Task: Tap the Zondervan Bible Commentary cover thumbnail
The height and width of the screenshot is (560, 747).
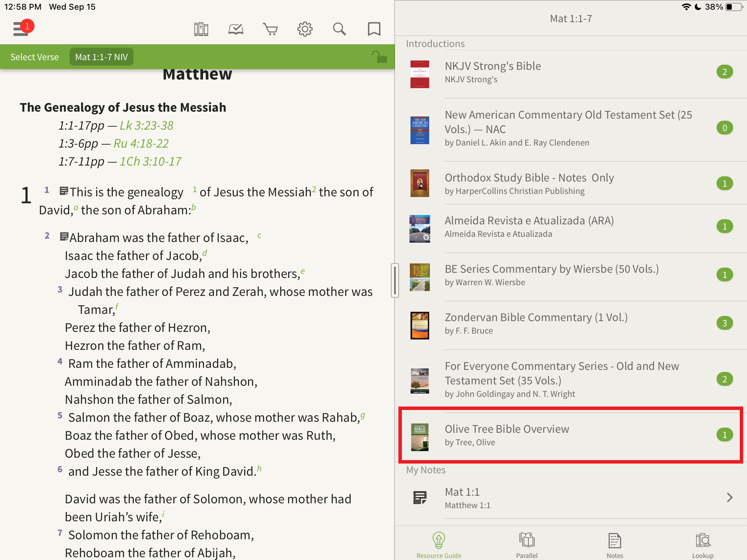Action: (x=419, y=326)
